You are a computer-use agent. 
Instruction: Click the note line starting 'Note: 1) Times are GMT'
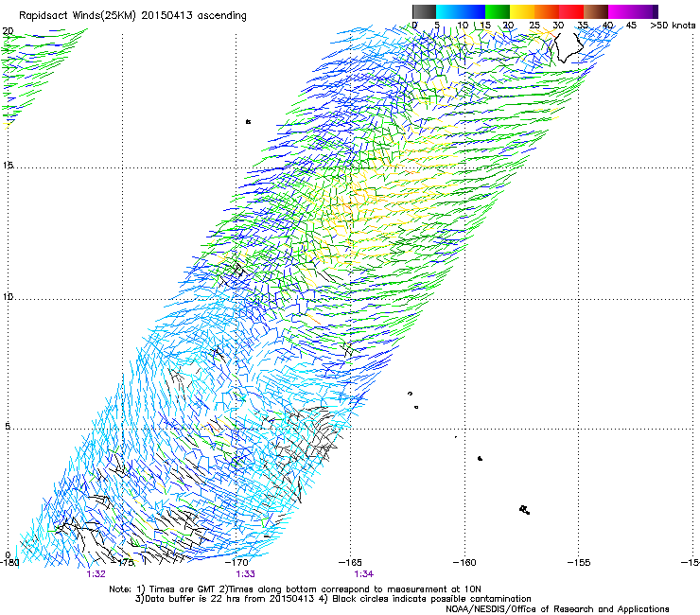pyautogui.click(x=295, y=589)
